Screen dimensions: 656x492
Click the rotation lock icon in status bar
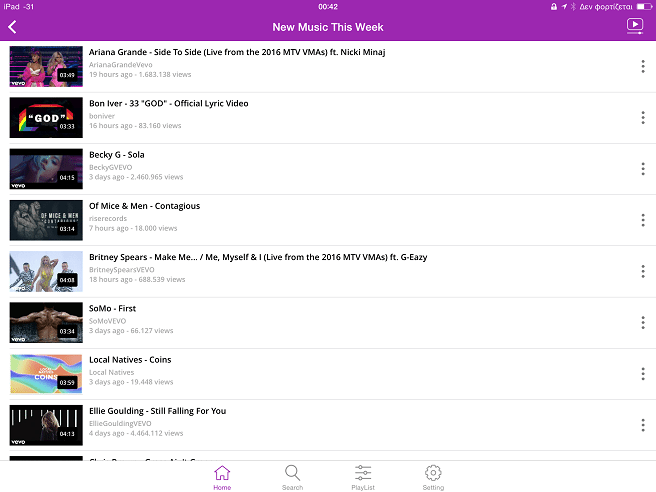point(554,7)
